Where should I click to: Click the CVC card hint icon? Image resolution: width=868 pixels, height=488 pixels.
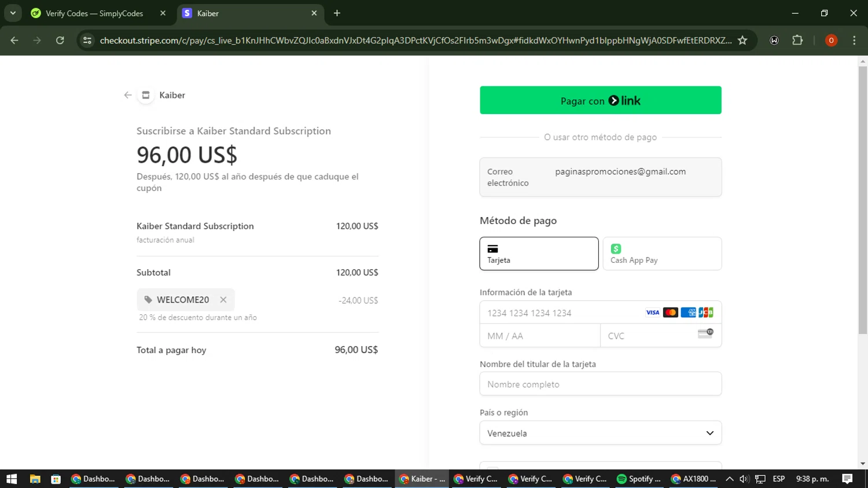705,333
